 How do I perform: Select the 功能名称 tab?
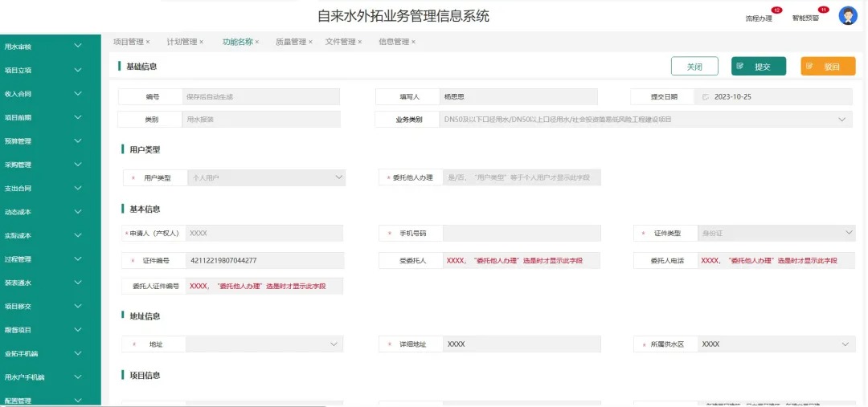pos(237,42)
